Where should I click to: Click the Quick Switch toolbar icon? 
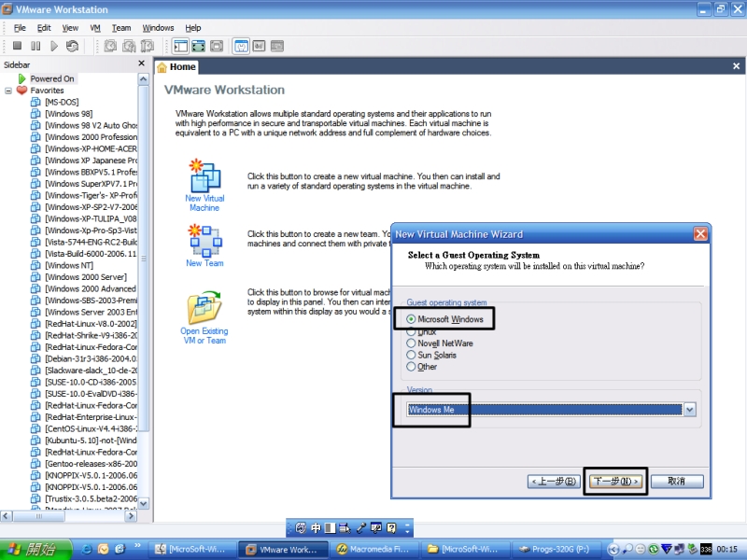pos(199,46)
